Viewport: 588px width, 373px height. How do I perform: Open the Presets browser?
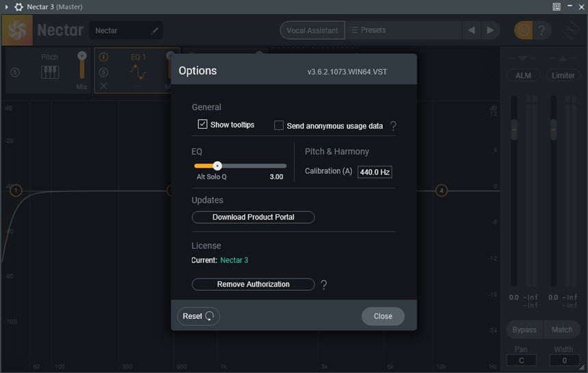403,30
